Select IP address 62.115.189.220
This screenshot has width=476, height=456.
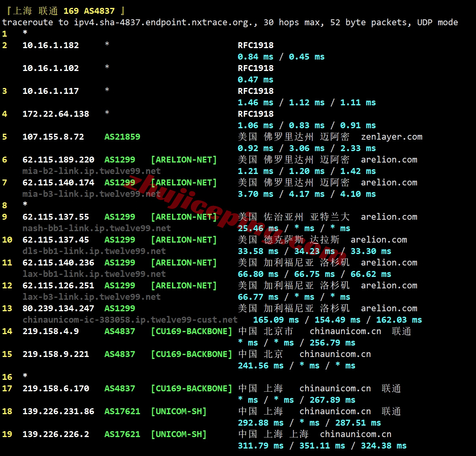click(x=58, y=160)
